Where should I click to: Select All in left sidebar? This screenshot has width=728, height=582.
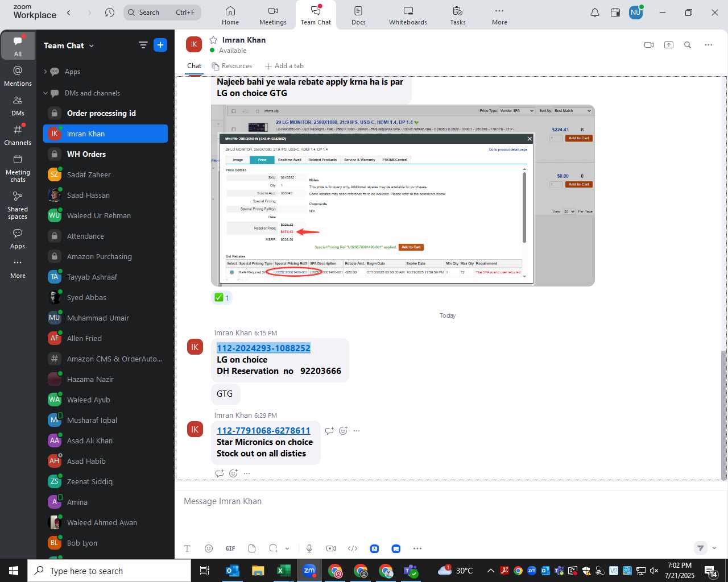(x=18, y=45)
